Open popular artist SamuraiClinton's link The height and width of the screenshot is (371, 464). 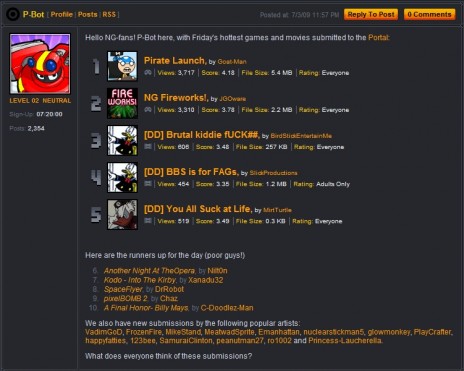pos(186,341)
